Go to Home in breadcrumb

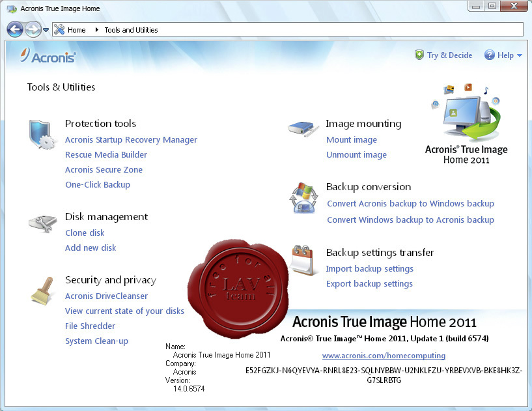(77, 30)
